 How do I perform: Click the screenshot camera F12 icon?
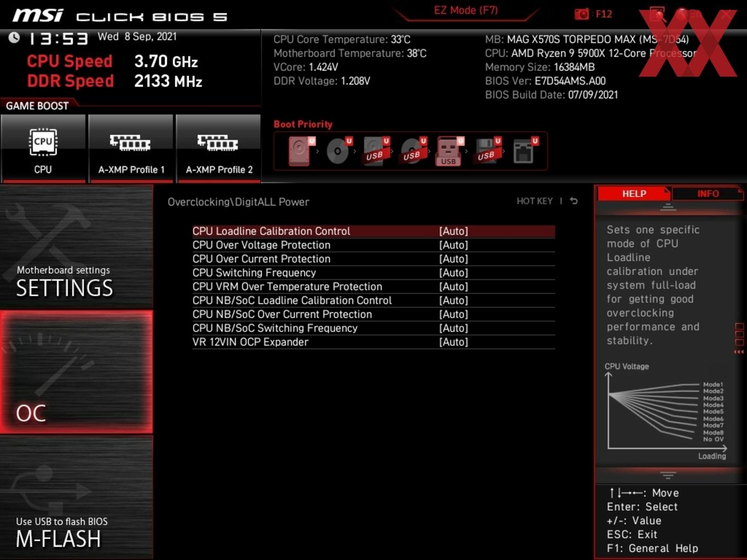(x=581, y=14)
